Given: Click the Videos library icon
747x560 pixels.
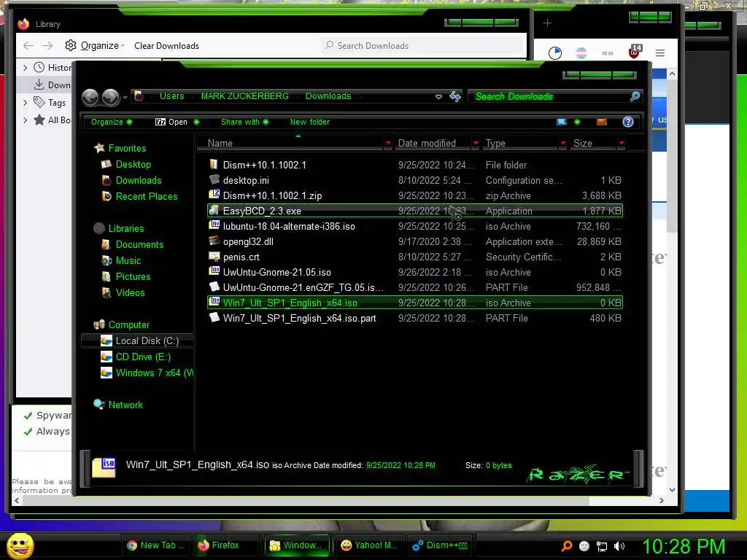Looking at the screenshot, I should (x=107, y=293).
